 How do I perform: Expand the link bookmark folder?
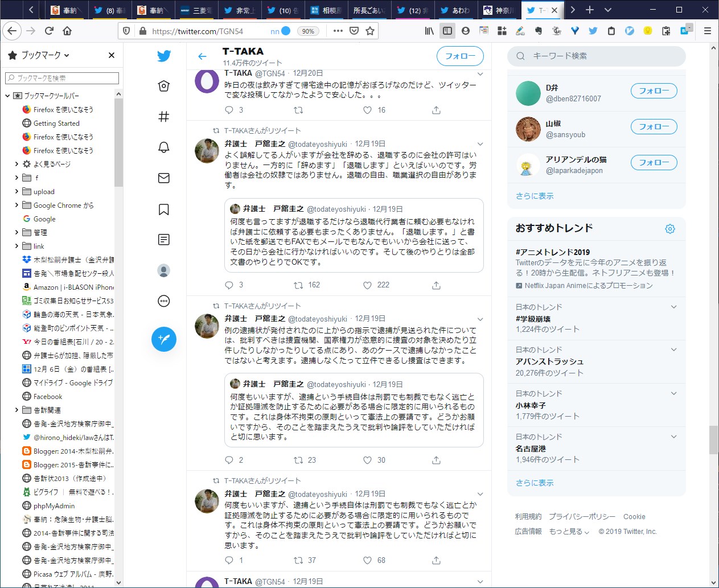pos(17,246)
